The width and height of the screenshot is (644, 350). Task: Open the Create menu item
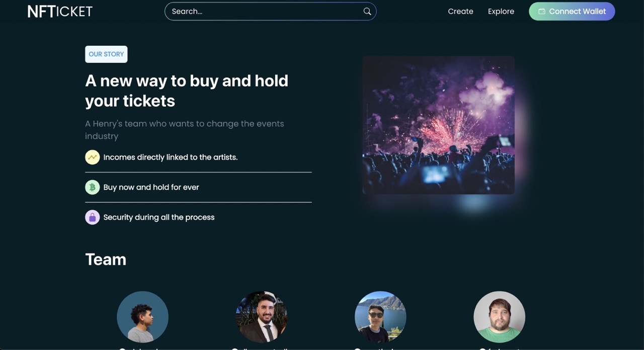tap(460, 11)
